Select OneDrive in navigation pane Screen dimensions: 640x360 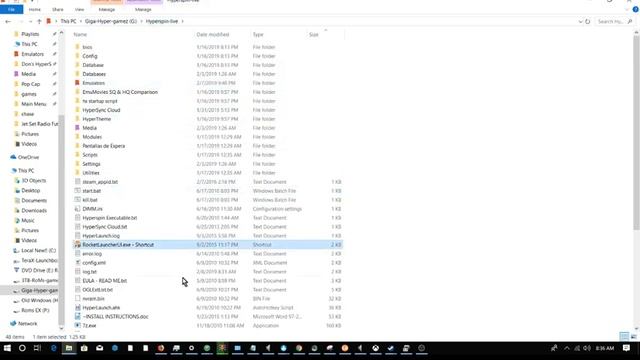point(28,157)
